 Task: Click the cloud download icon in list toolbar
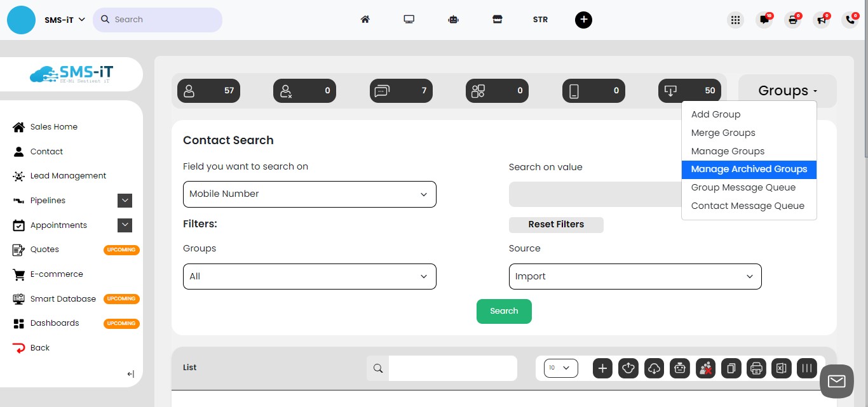654,368
